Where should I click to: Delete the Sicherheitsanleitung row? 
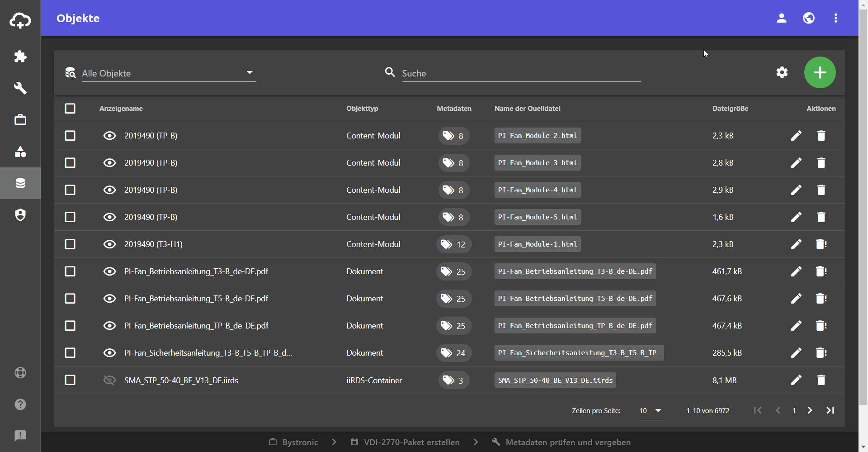coord(821,353)
